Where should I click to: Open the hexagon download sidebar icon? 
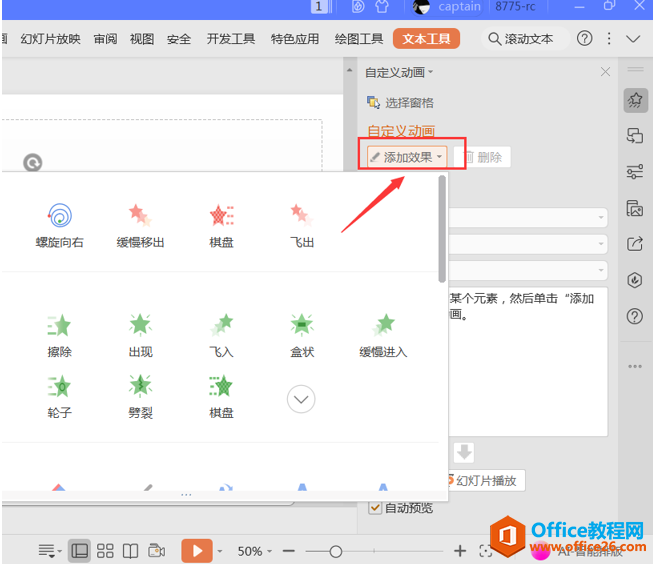click(635, 280)
